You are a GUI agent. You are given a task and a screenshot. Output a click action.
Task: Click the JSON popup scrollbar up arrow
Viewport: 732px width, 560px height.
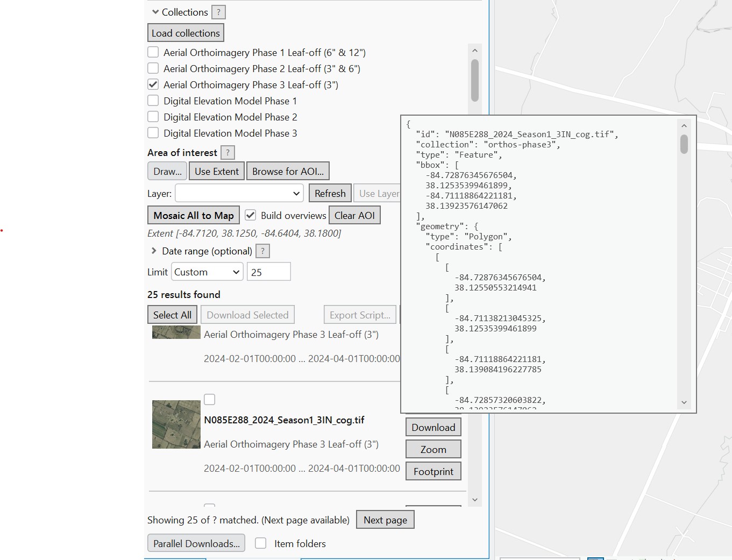pos(684,126)
